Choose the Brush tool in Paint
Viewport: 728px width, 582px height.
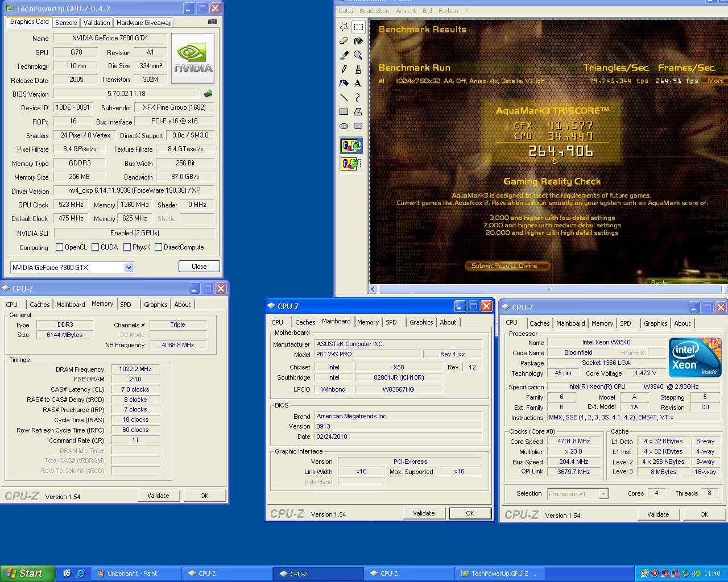click(358, 69)
